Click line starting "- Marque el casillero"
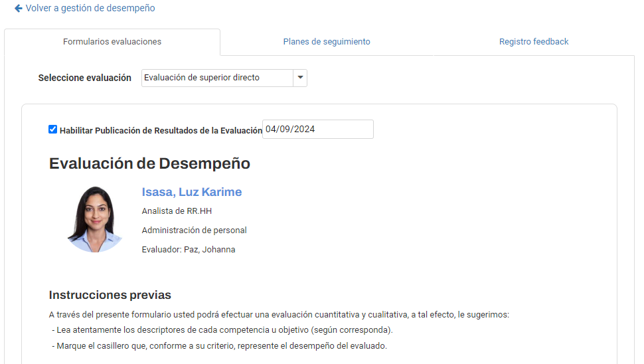 point(219,346)
